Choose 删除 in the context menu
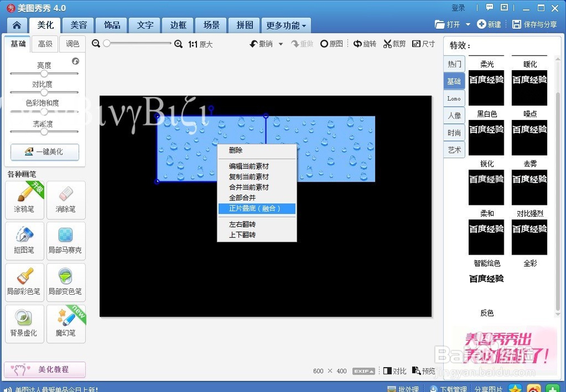This screenshot has width=566, height=392. [x=256, y=150]
